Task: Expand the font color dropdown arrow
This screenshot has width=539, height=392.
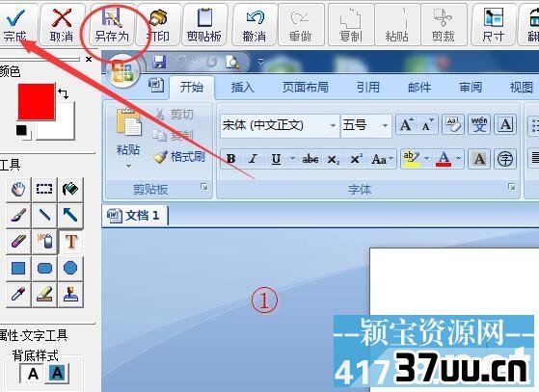Action: coord(458,159)
